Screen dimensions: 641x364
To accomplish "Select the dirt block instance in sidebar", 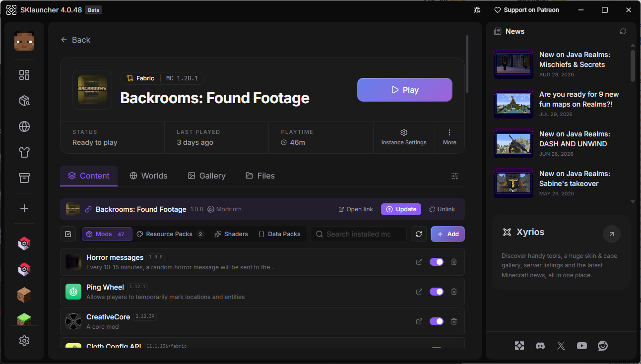I will [x=24, y=295].
